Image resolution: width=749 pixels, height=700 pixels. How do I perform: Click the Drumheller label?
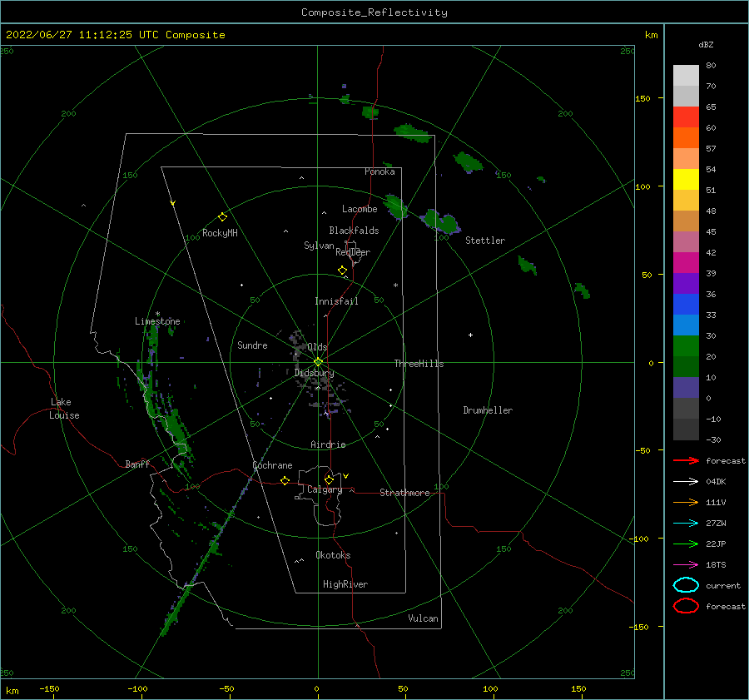[488, 410]
